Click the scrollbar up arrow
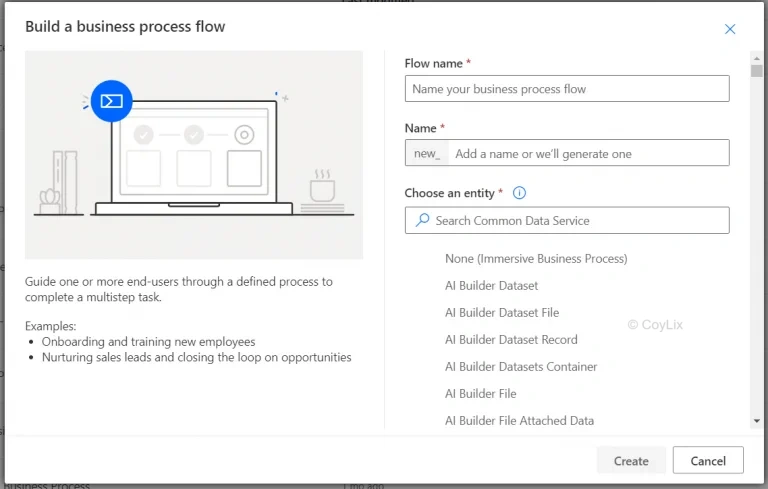This screenshot has height=489, width=768. click(x=757, y=58)
